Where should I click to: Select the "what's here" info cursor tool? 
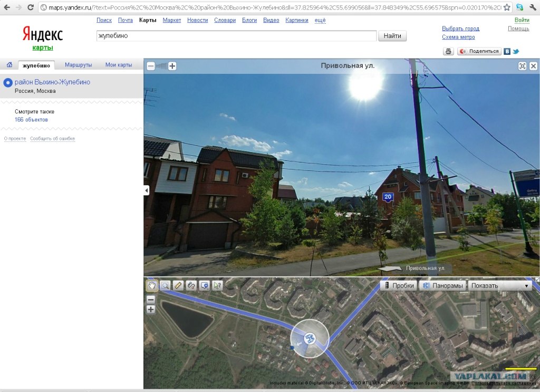[217, 285]
